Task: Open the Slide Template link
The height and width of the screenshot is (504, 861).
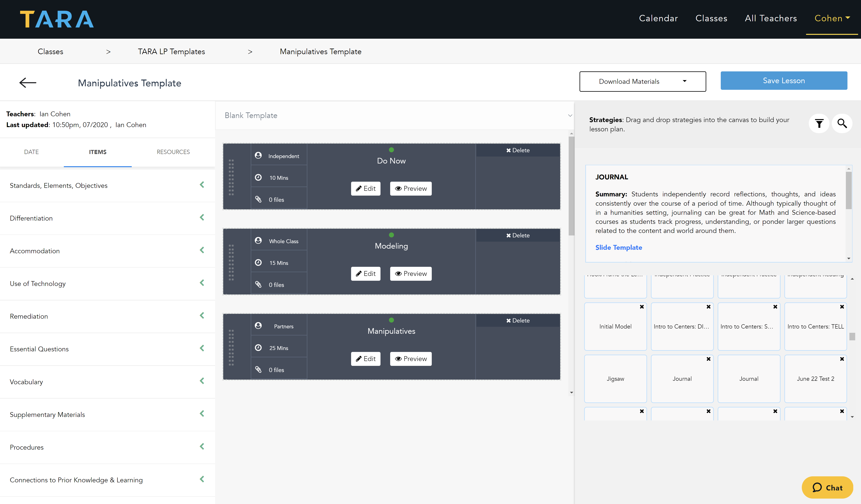Action: pyautogui.click(x=618, y=247)
